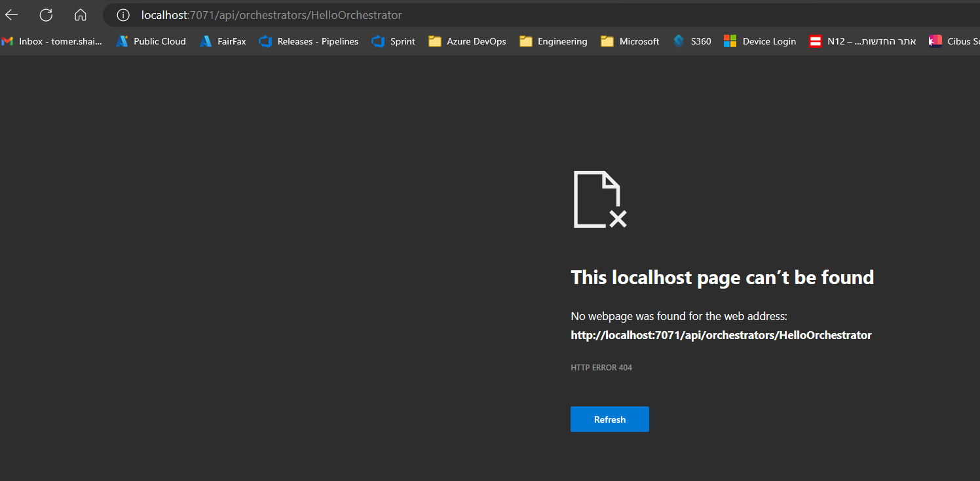Click the site information info icon

(122, 14)
